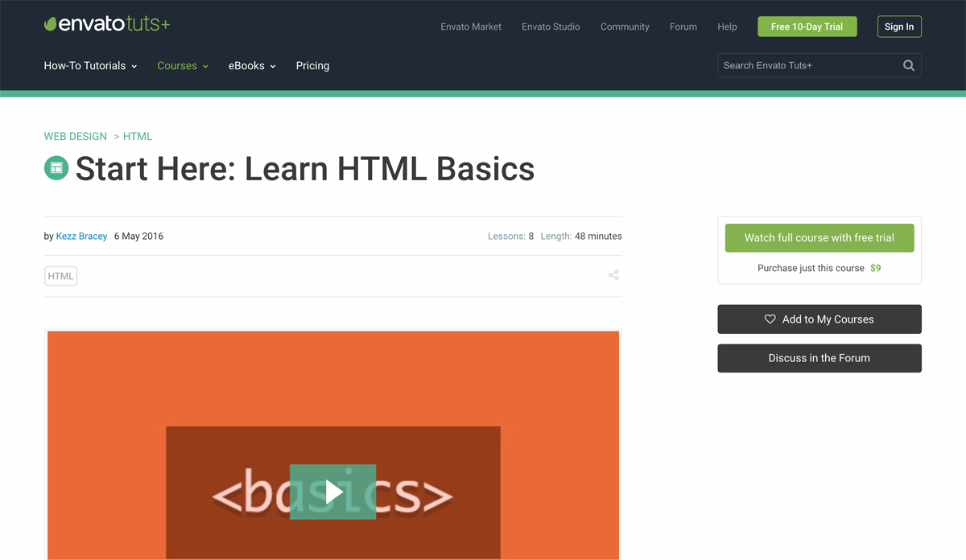The width and height of the screenshot is (966, 560).
Task: Click the share icon
Action: pyautogui.click(x=613, y=275)
